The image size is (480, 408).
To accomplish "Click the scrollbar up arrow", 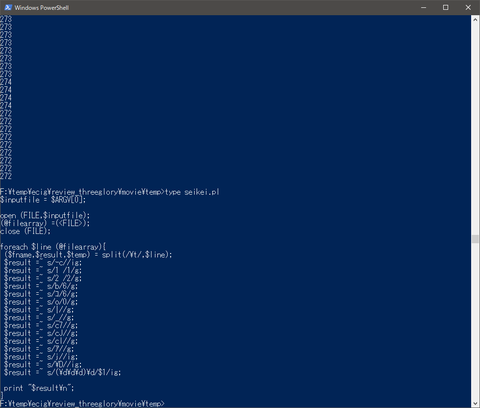I will click(x=475, y=19).
